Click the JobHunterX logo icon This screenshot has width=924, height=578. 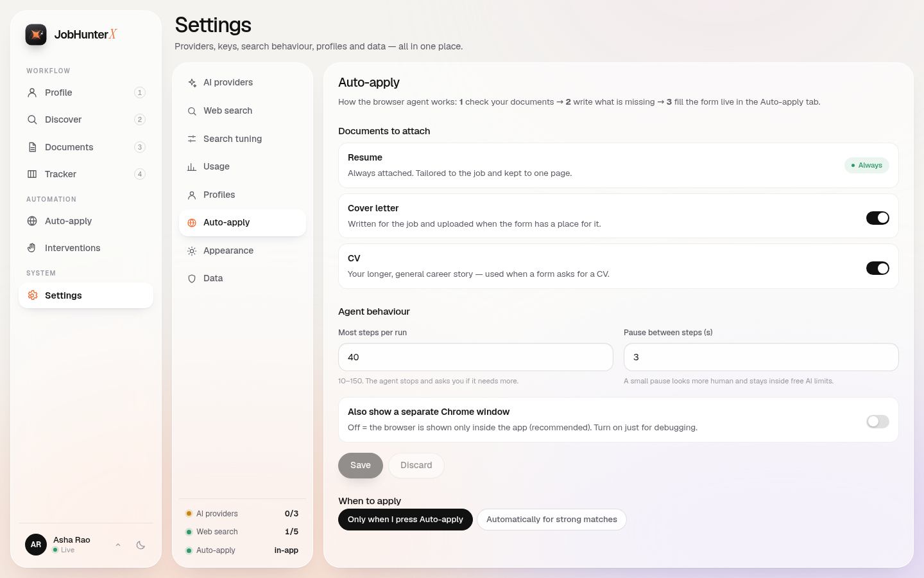[x=36, y=35]
